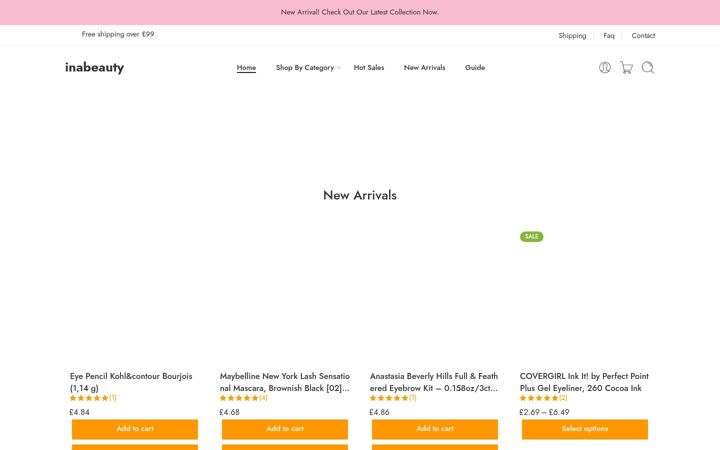Open the shopping cart icon
Image resolution: width=720 pixels, height=450 pixels.
[x=626, y=68]
